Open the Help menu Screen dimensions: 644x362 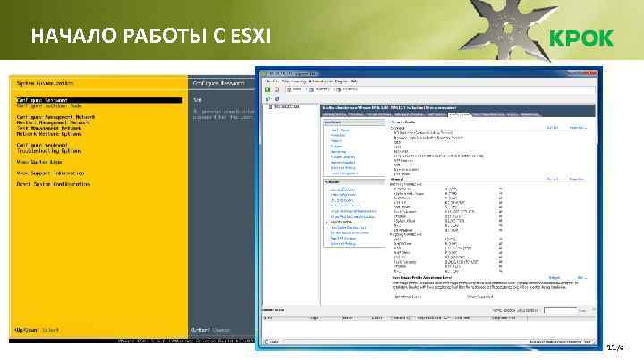pyautogui.click(x=353, y=81)
